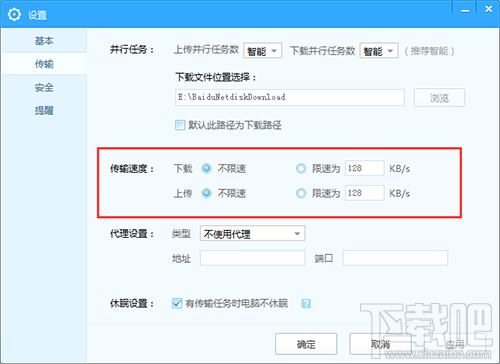Expand the 下载并行任务数 dropdown

[x=379, y=51]
